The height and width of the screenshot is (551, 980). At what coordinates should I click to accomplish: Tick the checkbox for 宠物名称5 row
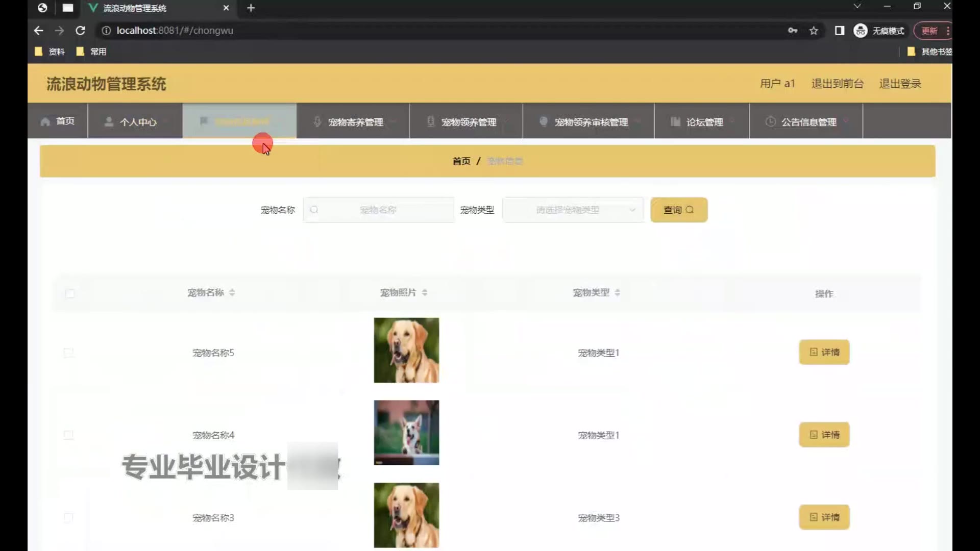click(68, 353)
